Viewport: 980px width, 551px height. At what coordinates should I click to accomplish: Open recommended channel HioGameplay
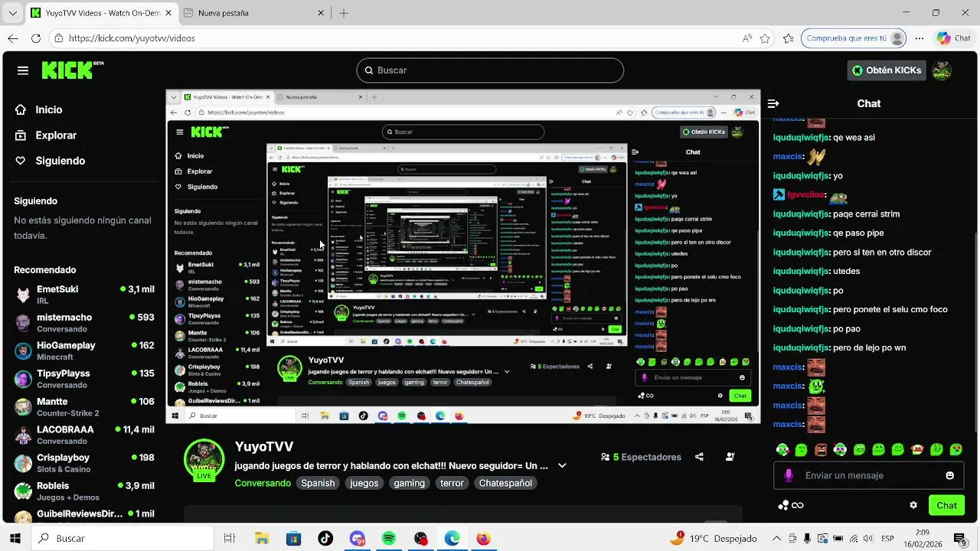84,350
